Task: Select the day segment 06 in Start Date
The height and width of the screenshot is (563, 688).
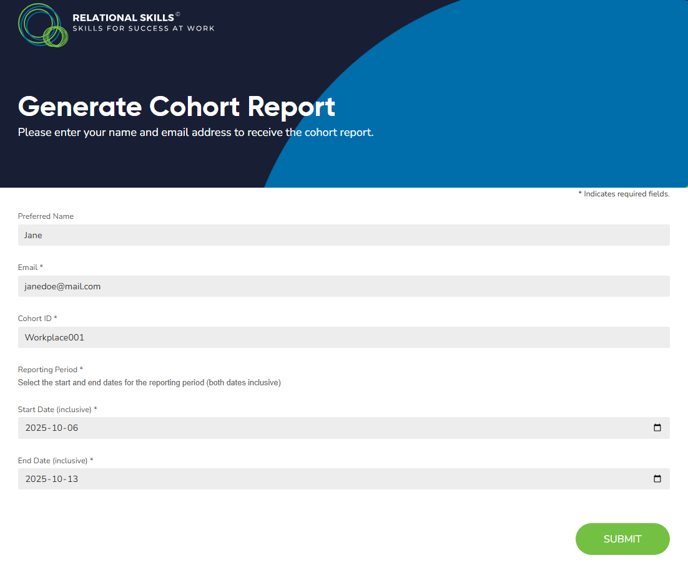Action: point(73,428)
